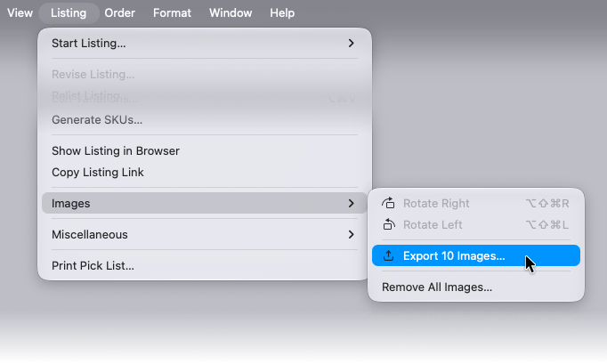The image size is (607, 364).
Task: Open the Order menu
Action: (x=119, y=12)
